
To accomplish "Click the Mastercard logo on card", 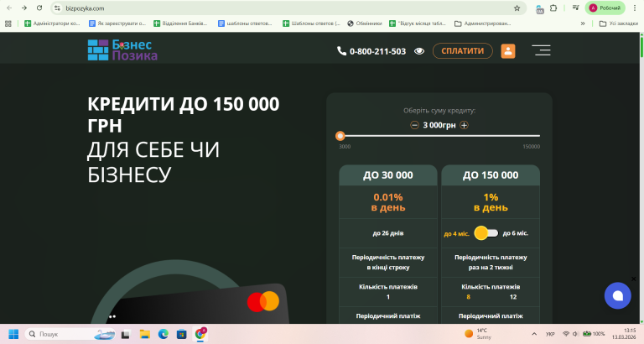I will point(263,301).
